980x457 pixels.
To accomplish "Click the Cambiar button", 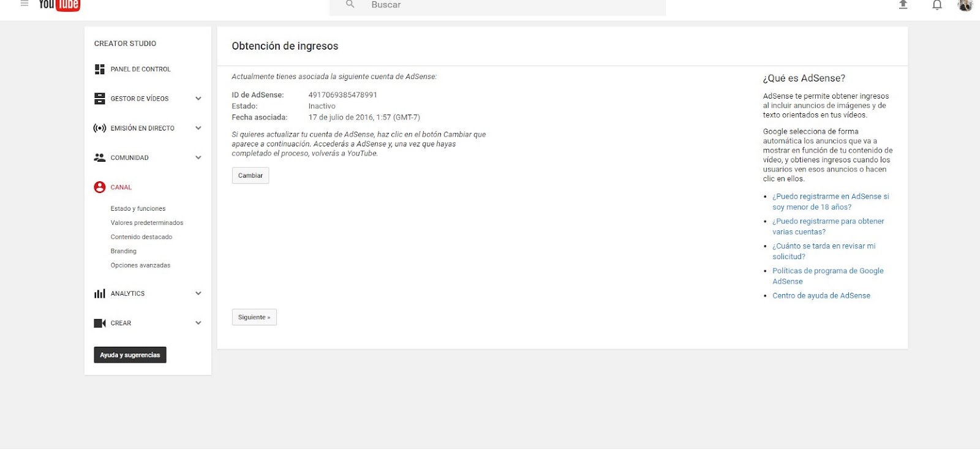I will [251, 176].
